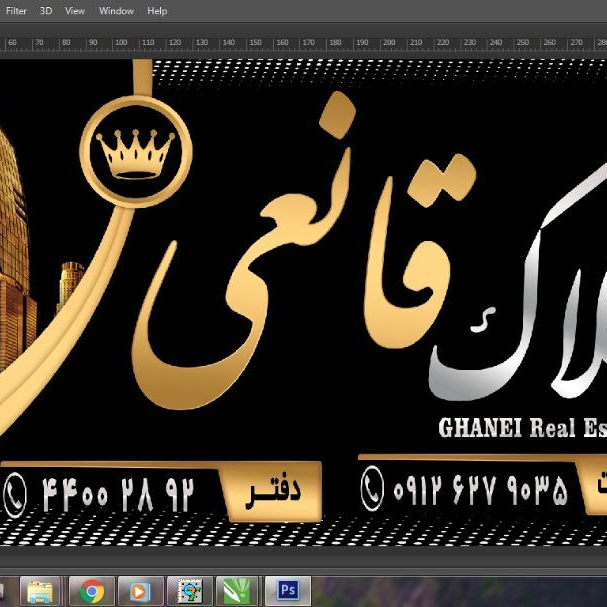This screenshot has width=607, height=607.
Task: Click the phone icon beside 4400 28 92
Action: coord(15,493)
